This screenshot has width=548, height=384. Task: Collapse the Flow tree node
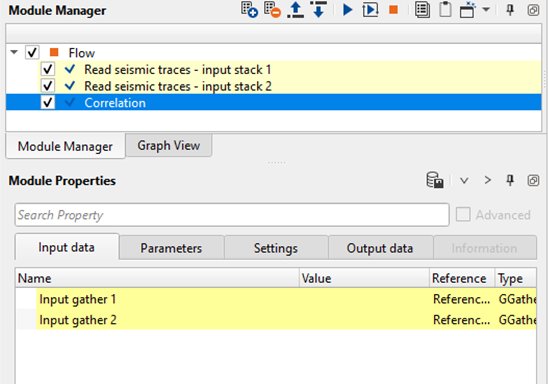(14, 53)
